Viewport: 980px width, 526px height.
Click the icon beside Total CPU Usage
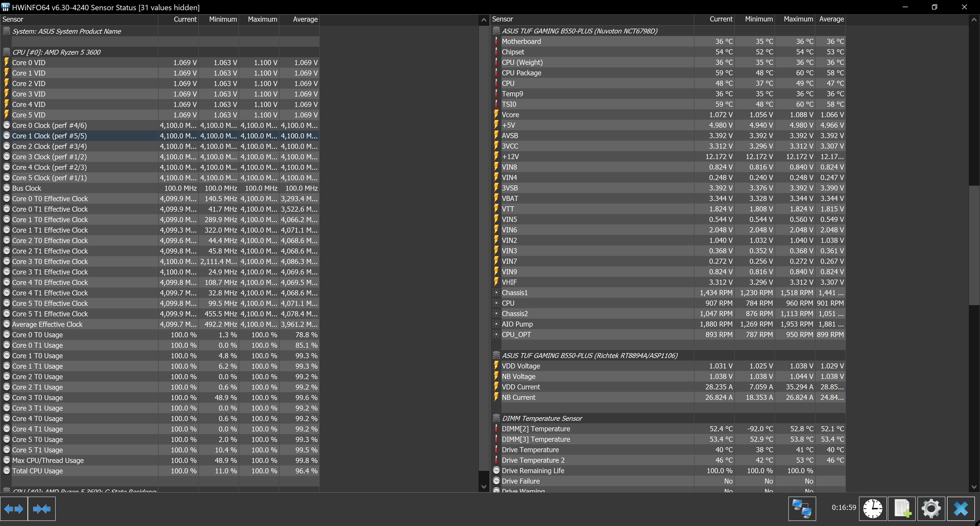(x=6, y=471)
